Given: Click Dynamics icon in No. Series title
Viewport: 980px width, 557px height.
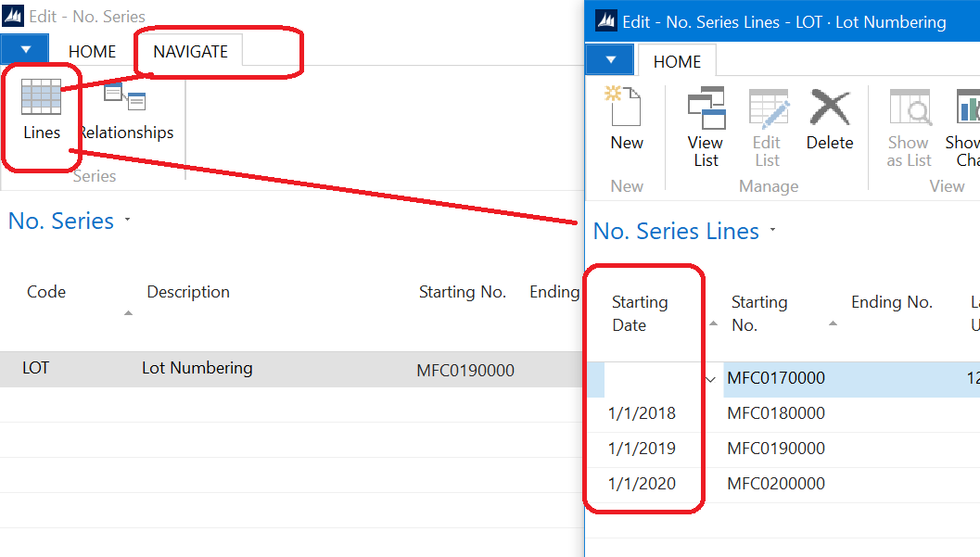Looking at the screenshot, I should [x=13, y=16].
